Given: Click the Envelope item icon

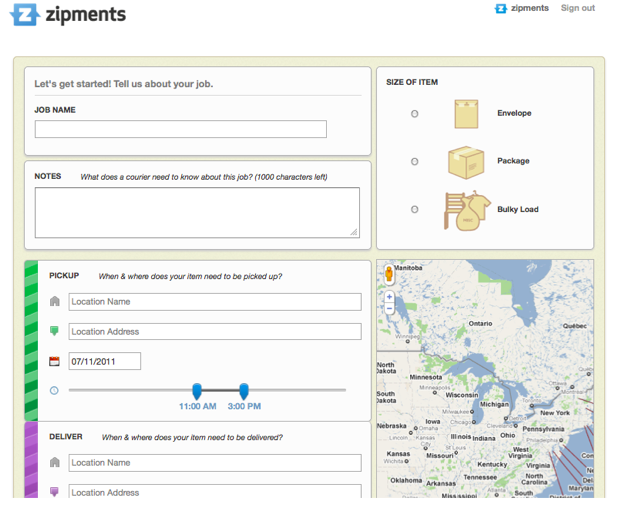Looking at the screenshot, I should 466,114.
